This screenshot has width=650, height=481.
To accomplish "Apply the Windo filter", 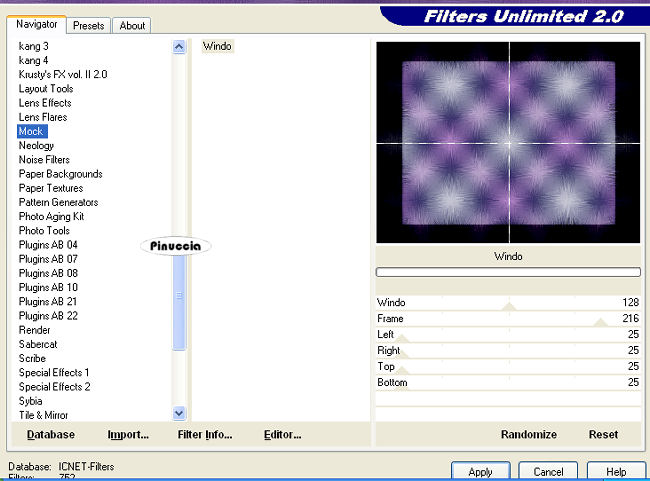I will [x=480, y=471].
